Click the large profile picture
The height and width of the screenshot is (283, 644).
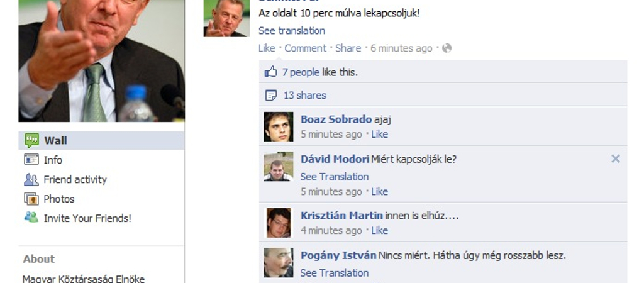(x=101, y=61)
